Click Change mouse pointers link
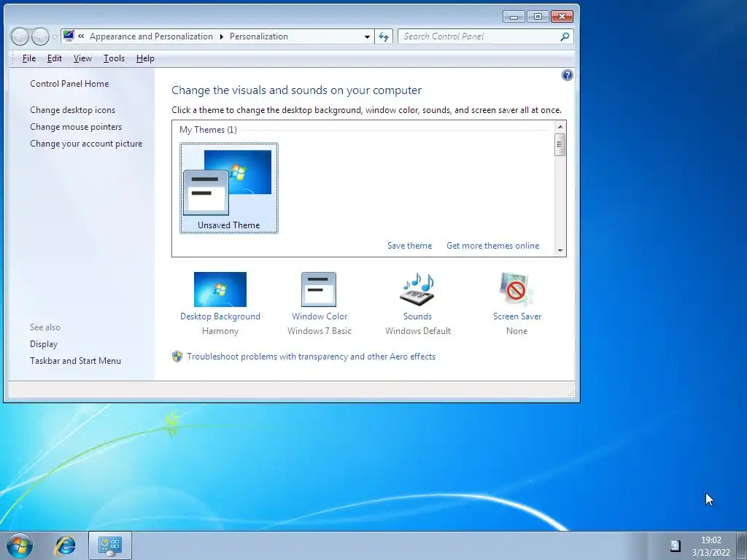Viewport: 747px width, 560px height. point(76,127)
